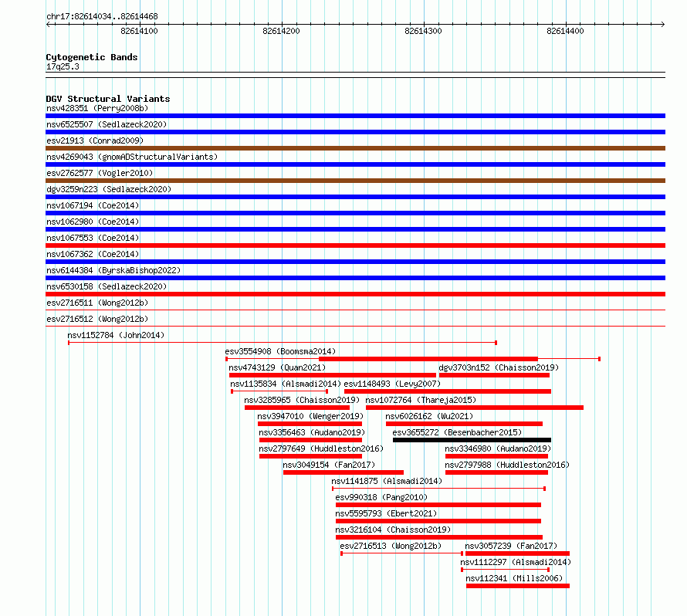Click esv2716513 (Wong2012b) label

click(391, 546)
